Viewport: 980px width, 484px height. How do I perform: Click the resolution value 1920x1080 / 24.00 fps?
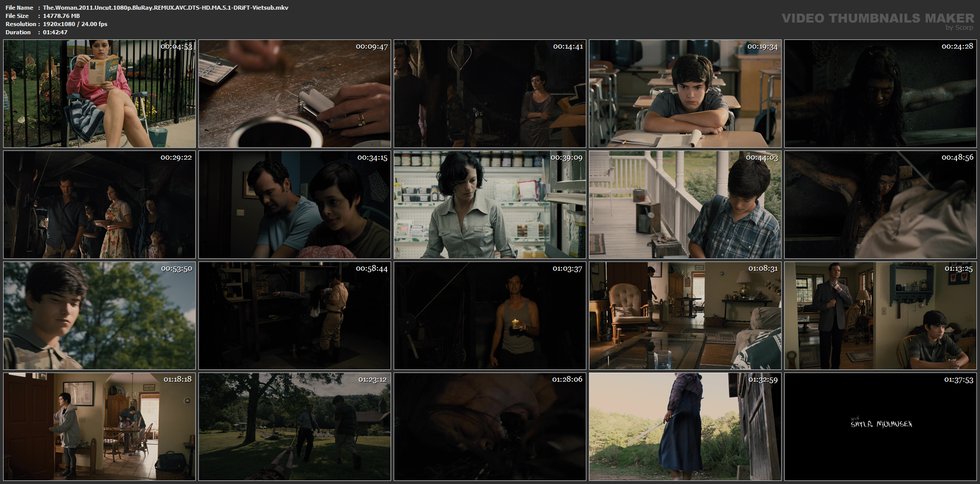coord(75,24)
